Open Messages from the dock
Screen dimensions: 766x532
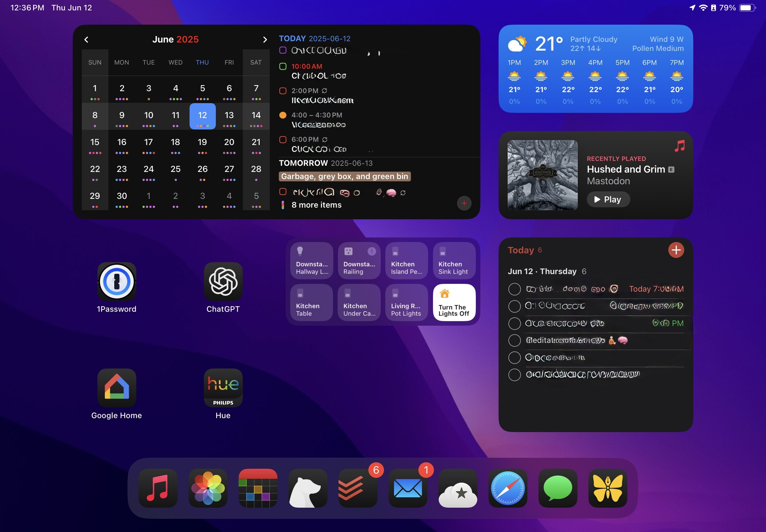(558, 488)
